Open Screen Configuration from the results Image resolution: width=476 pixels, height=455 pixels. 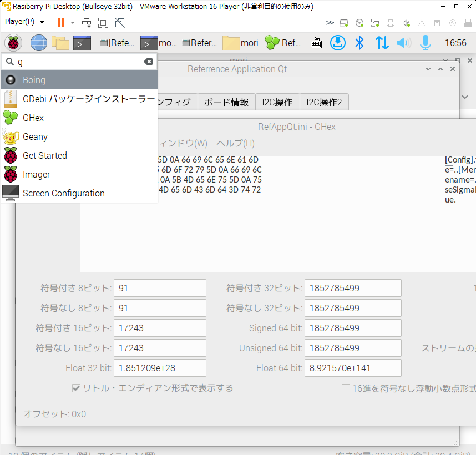(x=79, y=193)
